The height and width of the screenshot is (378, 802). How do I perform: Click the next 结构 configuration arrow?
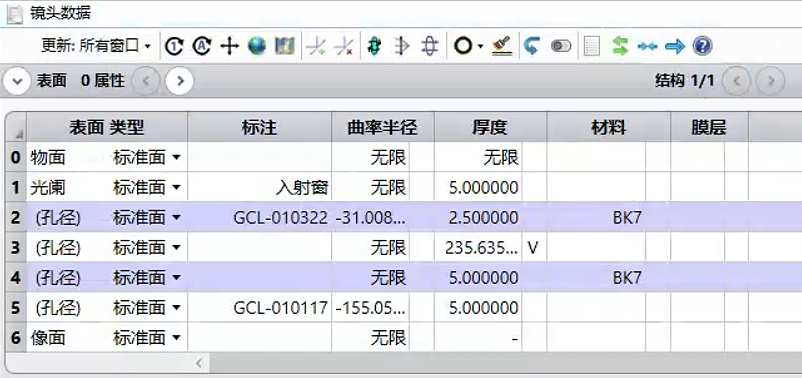pyautogui.click(x=770, y=81)
